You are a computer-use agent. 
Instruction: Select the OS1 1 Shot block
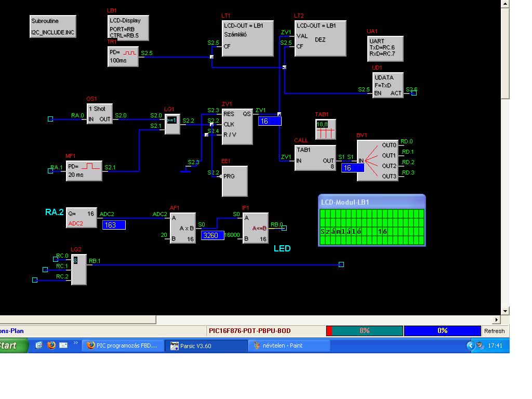100,114
